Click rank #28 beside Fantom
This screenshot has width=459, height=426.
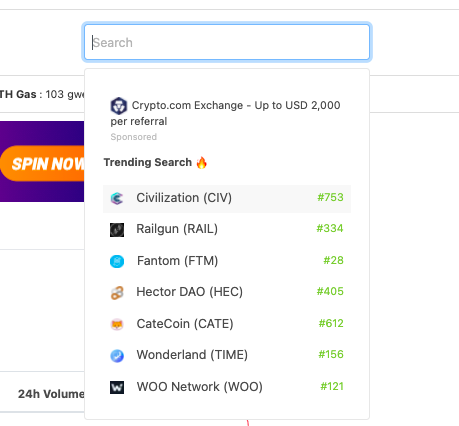pyautogui.click(x=333, y=260)
